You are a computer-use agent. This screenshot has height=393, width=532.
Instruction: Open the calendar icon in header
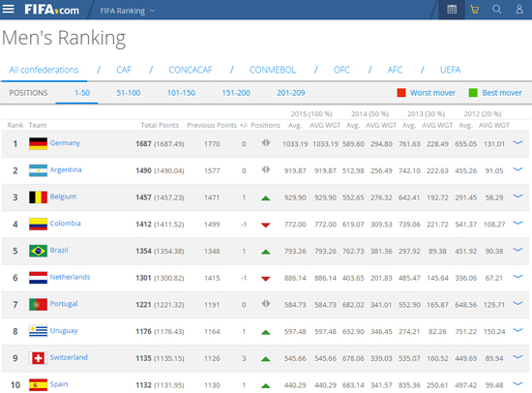[452, 9]
